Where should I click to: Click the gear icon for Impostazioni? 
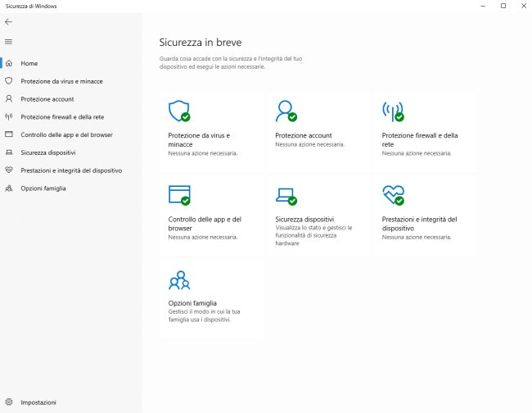9,402
